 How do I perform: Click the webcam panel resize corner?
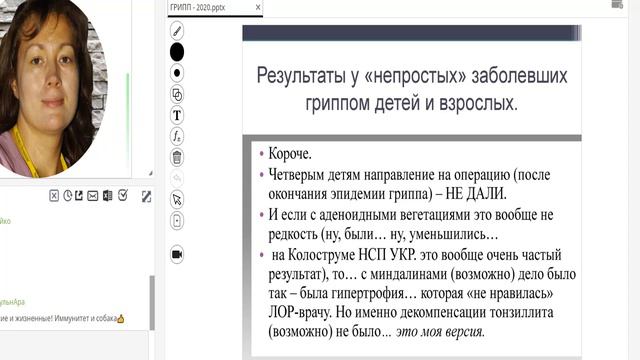click(151, 173)
